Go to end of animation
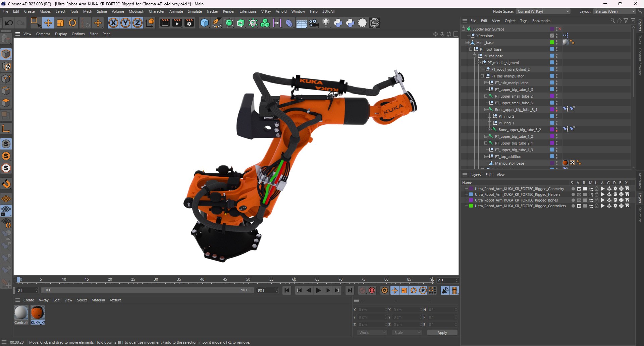 click(350, 290)
